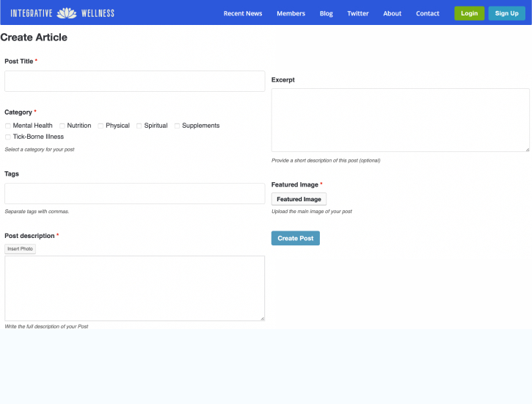Click 'Select a category for your post' hint

pyautogui.click(x=40, y=149)
